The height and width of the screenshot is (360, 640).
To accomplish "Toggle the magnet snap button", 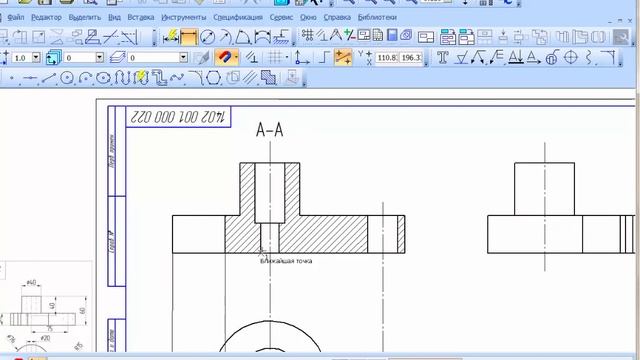I will pyautogui.click(x=224, y=58).
